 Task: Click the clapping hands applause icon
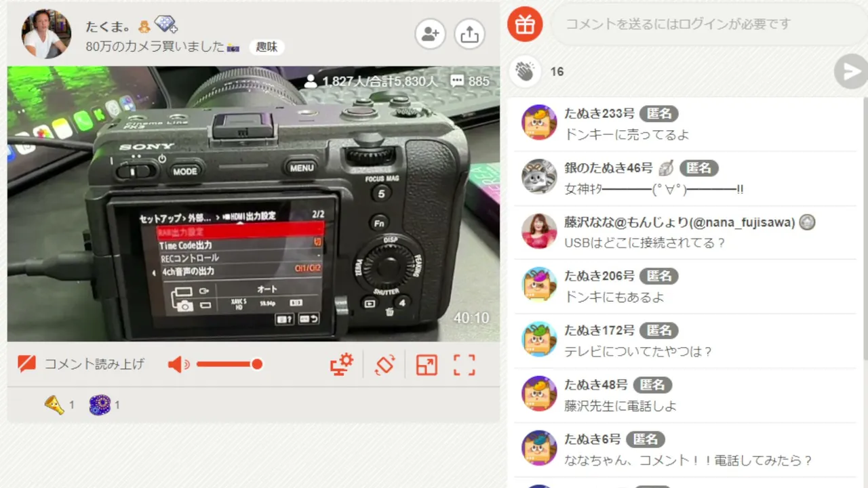(x=525, y=72)
